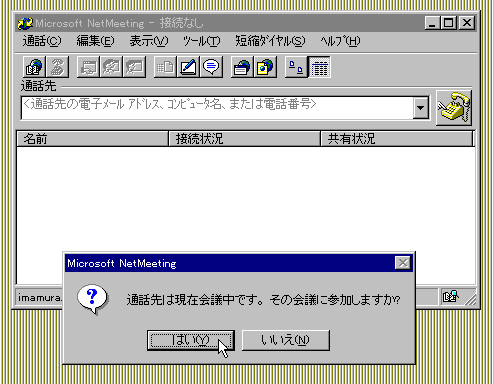Click the いいえ(N) button in dialog

pos(286,340)
